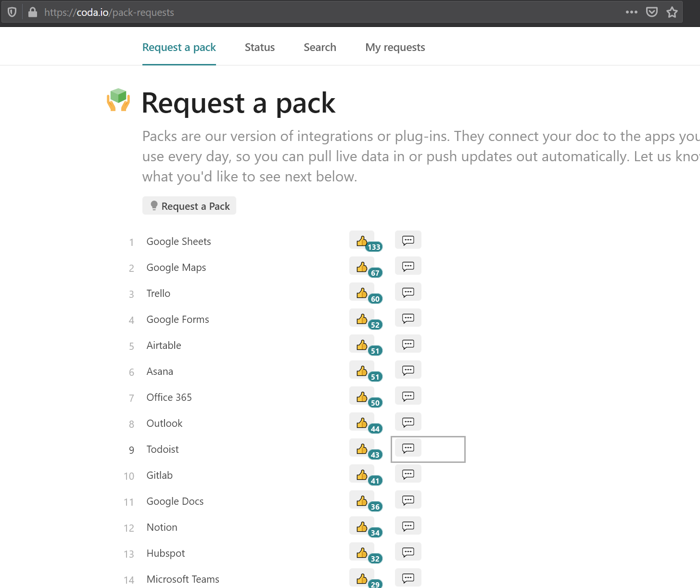This screenshot has width=700, height=588.
Task: Give thumbs up to Trello
Action: click(362, 293)
